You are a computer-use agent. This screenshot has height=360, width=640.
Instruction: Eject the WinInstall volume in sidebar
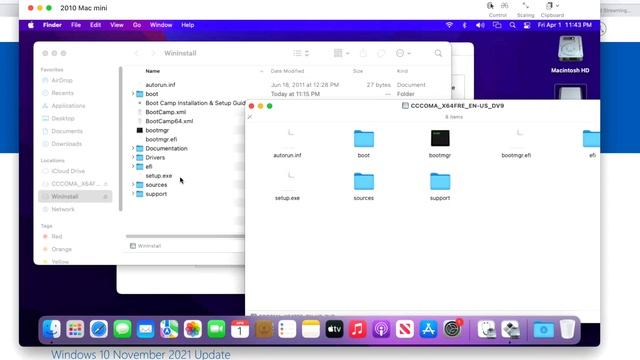pos(105,197)
